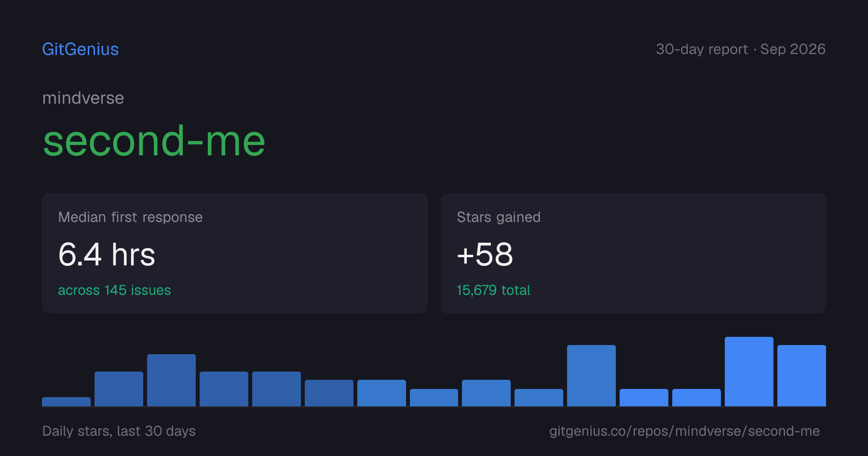
Task: Click the 6.4 hrs metric value
Action: [x=107, y=254]
